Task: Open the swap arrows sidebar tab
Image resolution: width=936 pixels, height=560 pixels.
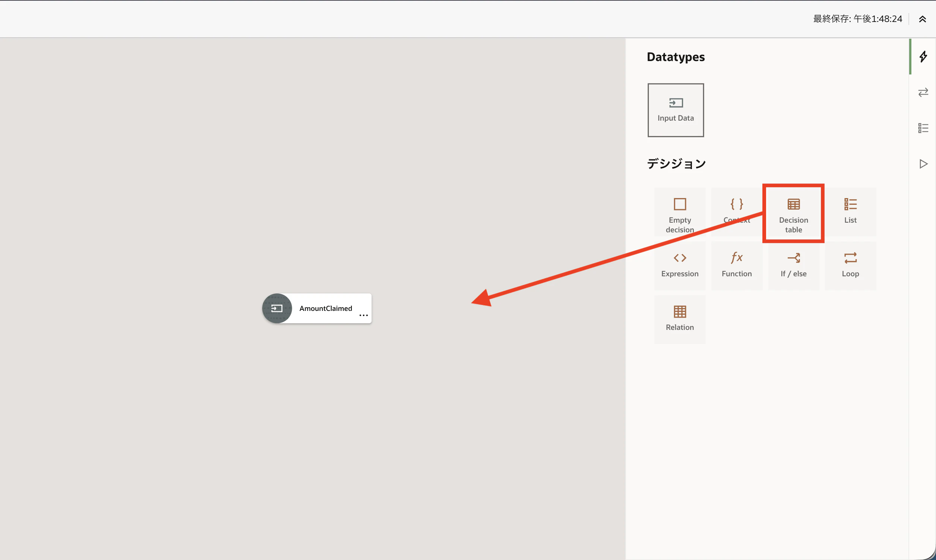Action: (x=923, y=92)
